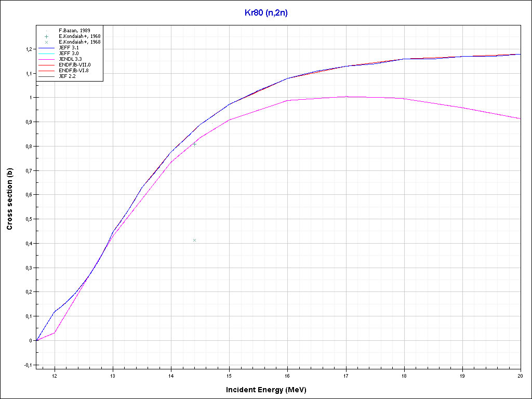Select the plus data point on the curve
This screenshot has height=399, width=532.
194,143
